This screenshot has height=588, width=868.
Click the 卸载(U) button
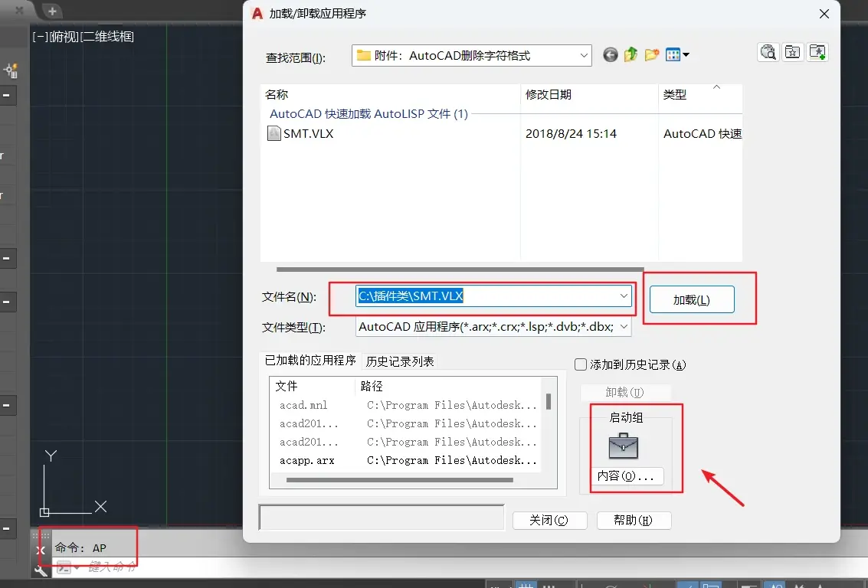tap(625, 392)
